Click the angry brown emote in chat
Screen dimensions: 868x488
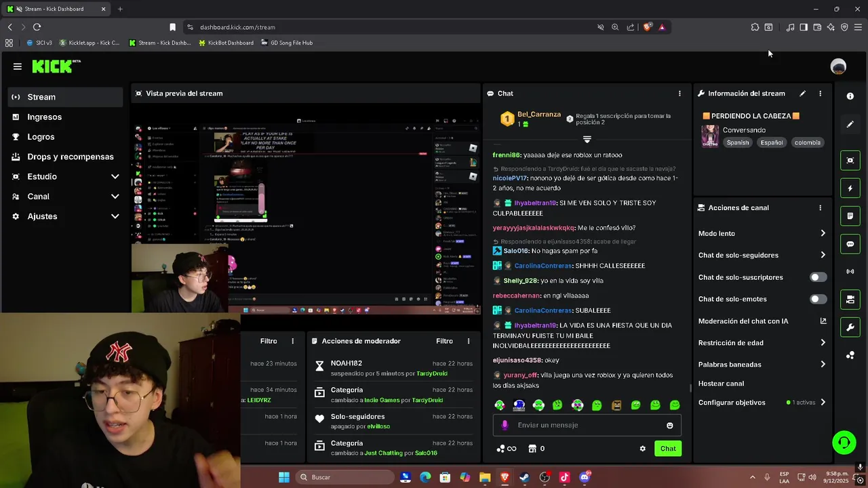coord(616,405)
